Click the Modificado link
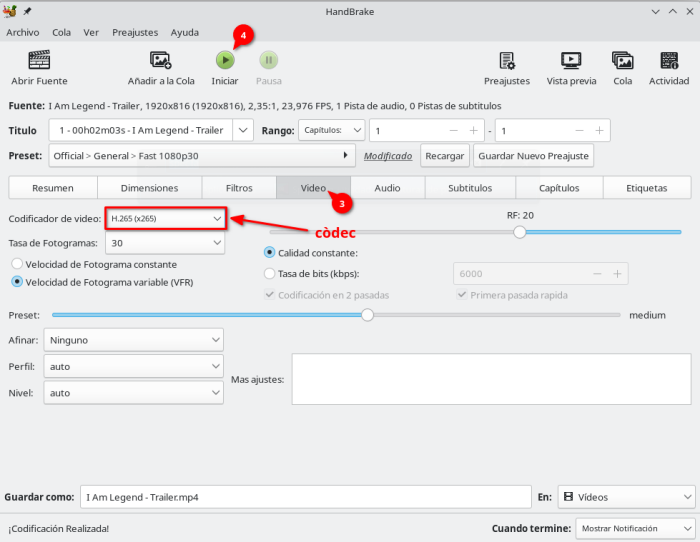Image resolution: width=700 pixels, height=542 pixels. (388, 156)
